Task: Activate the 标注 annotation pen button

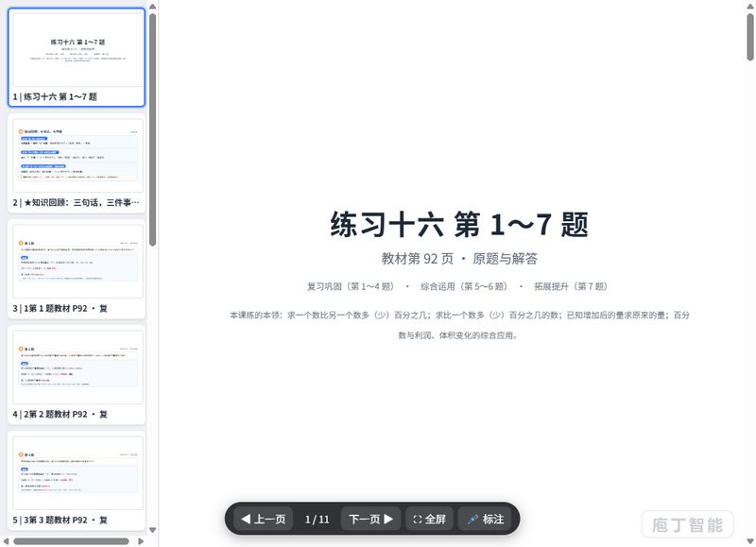Action: pos(486,519)
